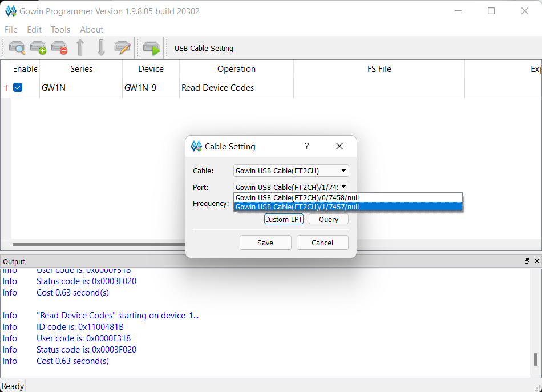Click the Series column header
This screenshot has height=392, width=542.
coord(81,69)
